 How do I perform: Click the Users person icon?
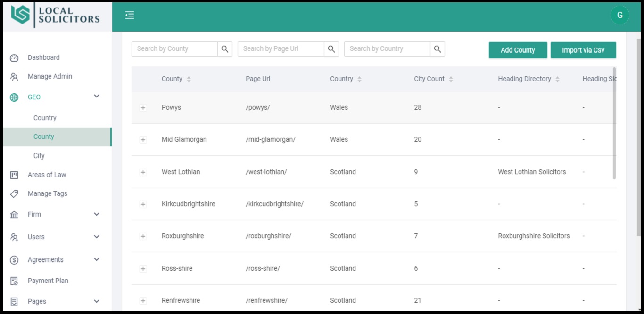(14, 237)
